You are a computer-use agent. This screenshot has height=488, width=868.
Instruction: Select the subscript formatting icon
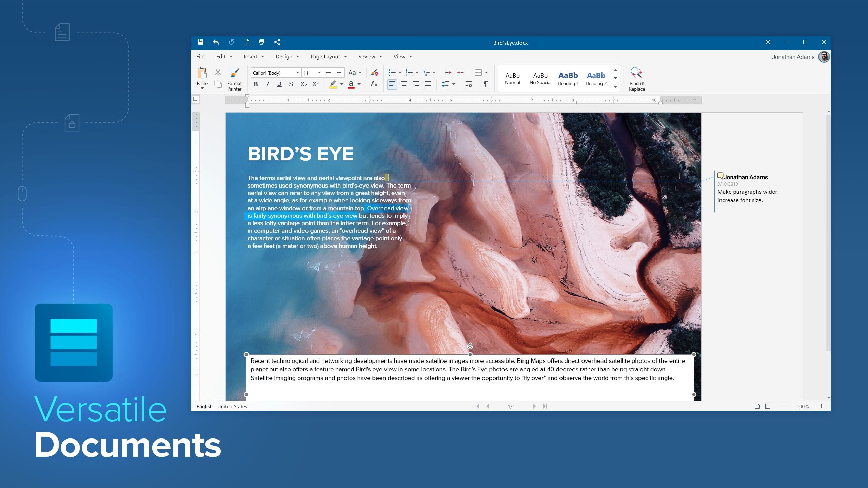[x=303, y=84]
